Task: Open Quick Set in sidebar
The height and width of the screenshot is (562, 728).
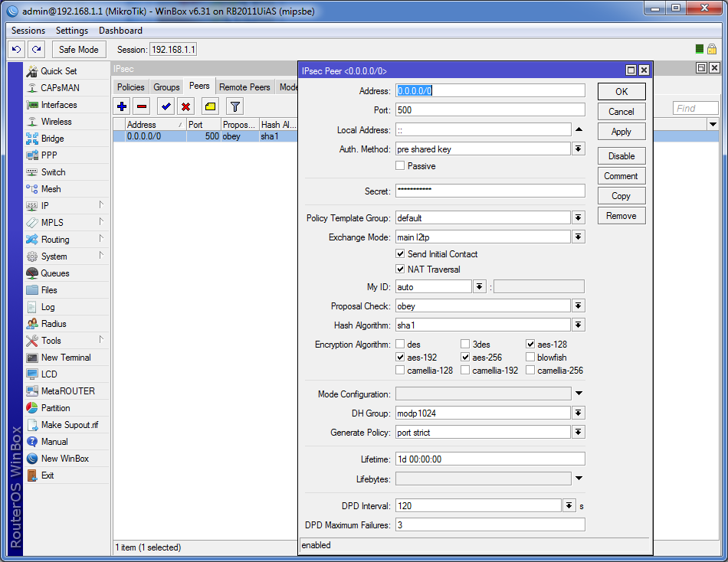Action: coord(67,71)
